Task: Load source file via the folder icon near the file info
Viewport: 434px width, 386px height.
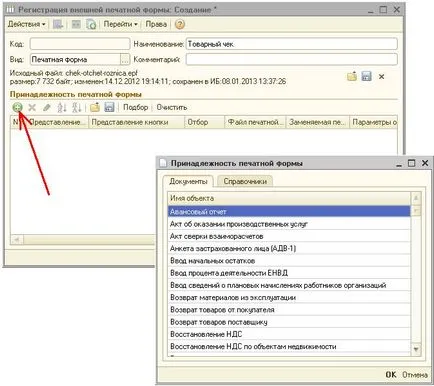Action: 352,76
